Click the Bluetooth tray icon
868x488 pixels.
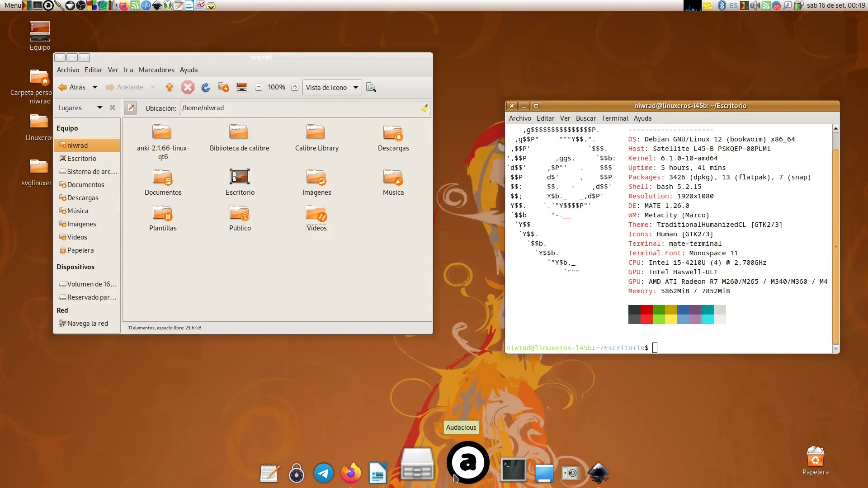tap(722, 5)
